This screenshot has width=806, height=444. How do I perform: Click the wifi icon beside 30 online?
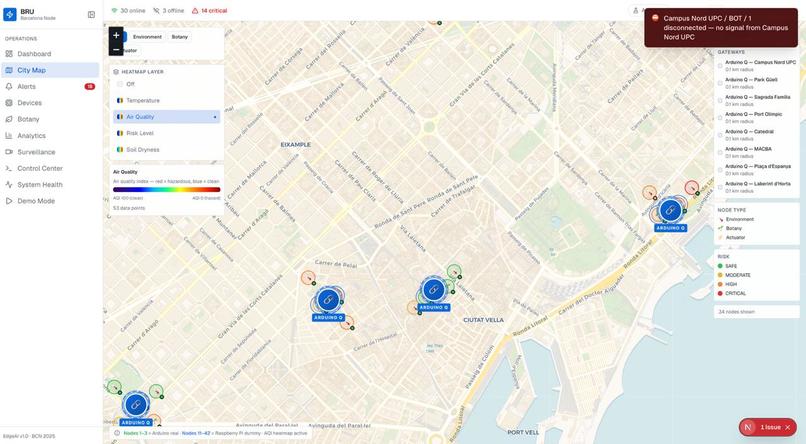pos(114,10)
